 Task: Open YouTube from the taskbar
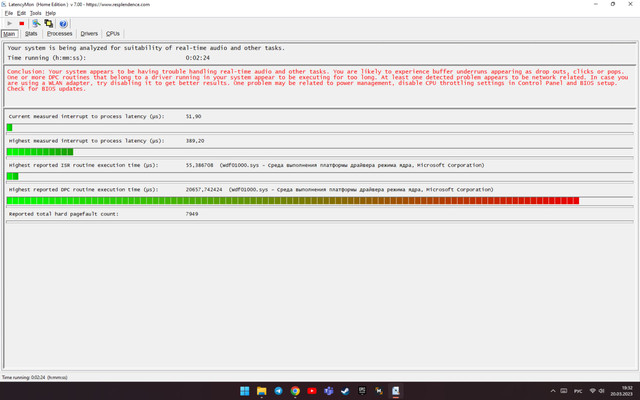pos(312,391)
